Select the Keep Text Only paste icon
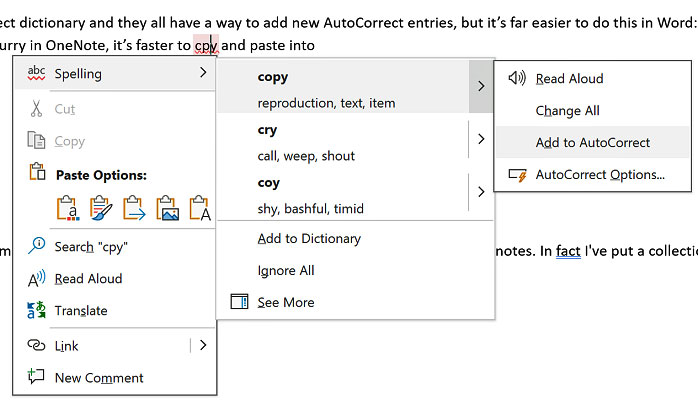Image resolution: width=698 pixels, height=405 pixels. click(199, 208)
